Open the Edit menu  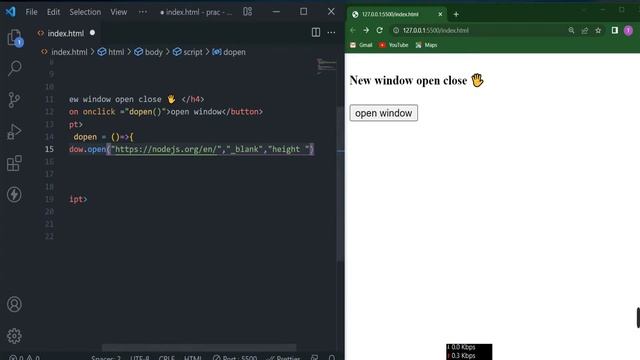[53, 12]
